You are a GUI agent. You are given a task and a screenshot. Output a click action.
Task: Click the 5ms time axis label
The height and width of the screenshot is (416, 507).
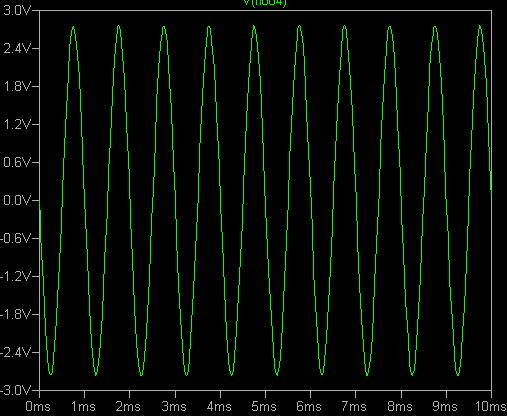click(264, 406)
